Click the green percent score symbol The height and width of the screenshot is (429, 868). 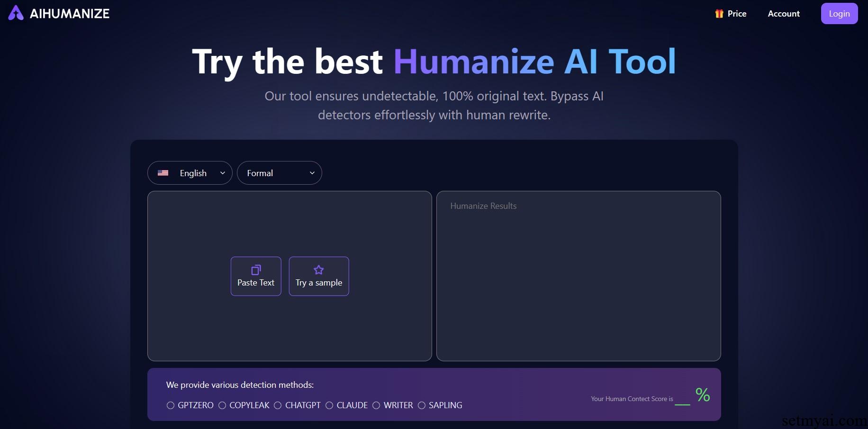pos(702,395)
